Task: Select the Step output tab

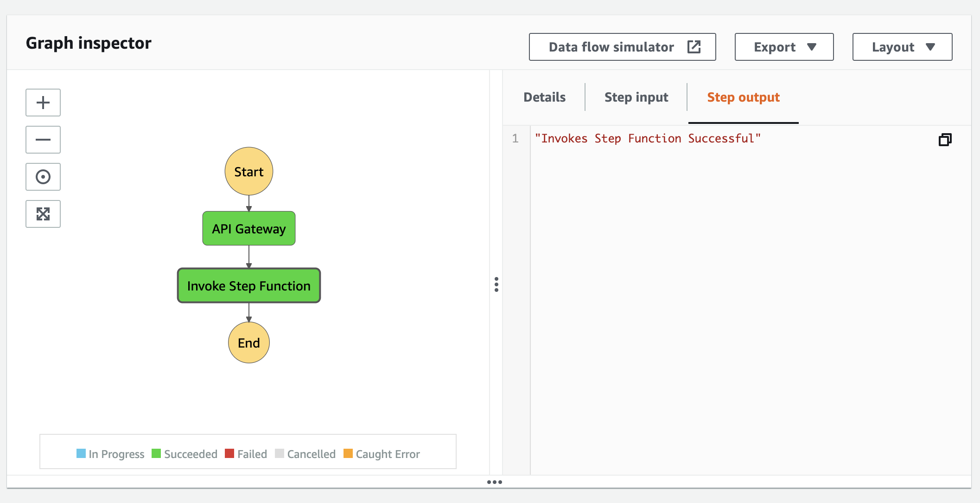Action: [x=743, y=97]
